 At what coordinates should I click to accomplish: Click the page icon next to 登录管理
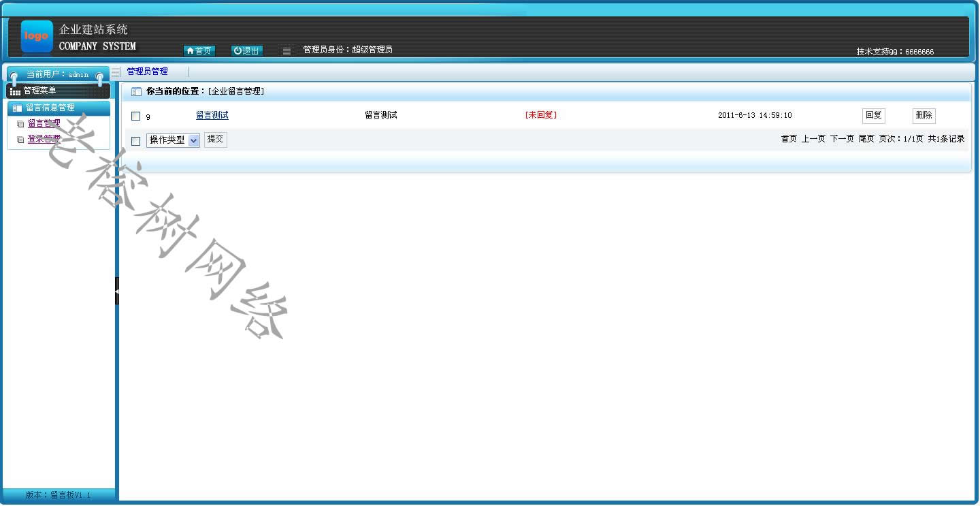click(20, 140)
